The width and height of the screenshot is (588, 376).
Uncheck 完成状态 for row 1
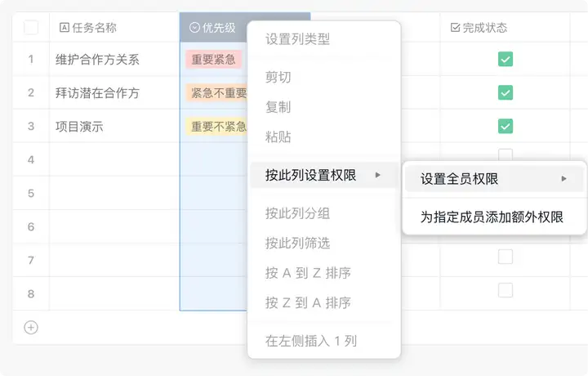tap(506, 59)
